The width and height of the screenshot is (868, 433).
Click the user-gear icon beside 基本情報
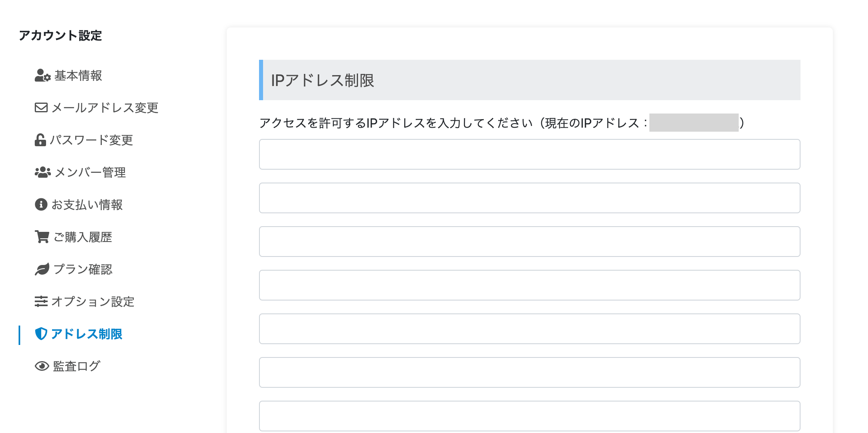pos(42,76)
